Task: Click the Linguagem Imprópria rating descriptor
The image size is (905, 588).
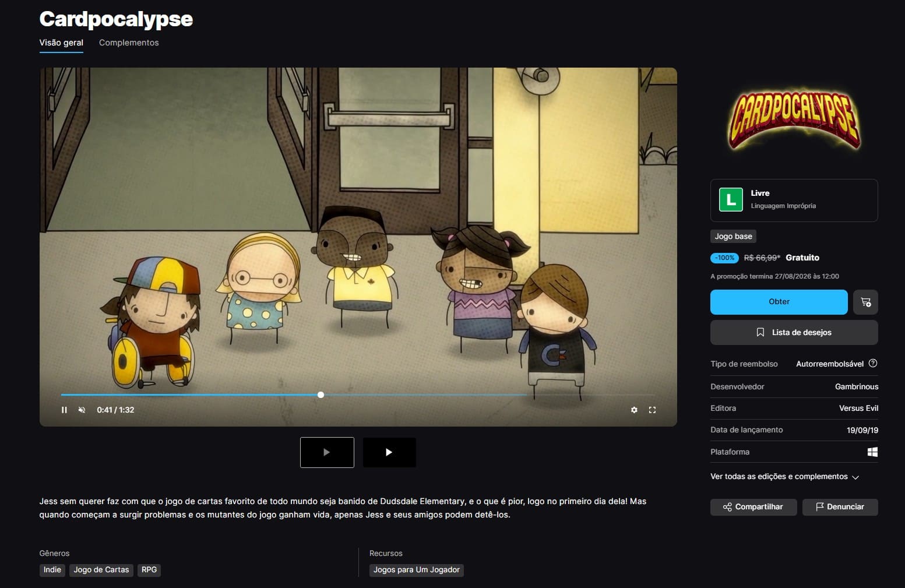Action: 783,206
